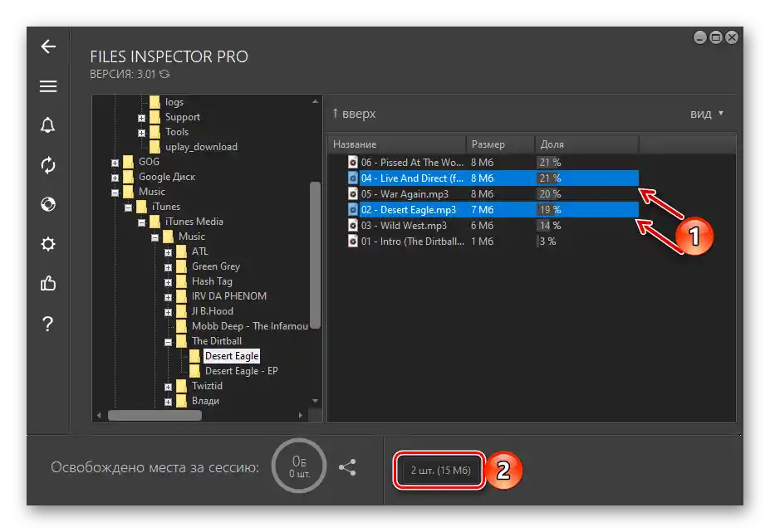The height and width of the screenshot is (532, 770).
Task: Click the tree horizontal scrollbar thumb
Action: 154,415
